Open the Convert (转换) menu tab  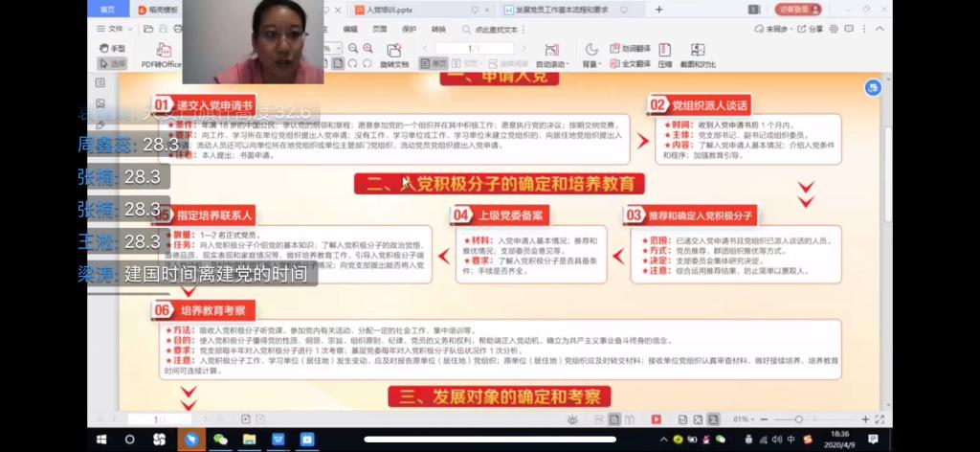[438, 29]
